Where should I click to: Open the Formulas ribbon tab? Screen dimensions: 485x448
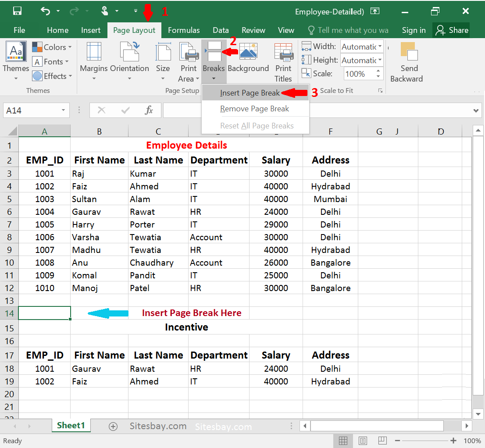pos(184,30)
